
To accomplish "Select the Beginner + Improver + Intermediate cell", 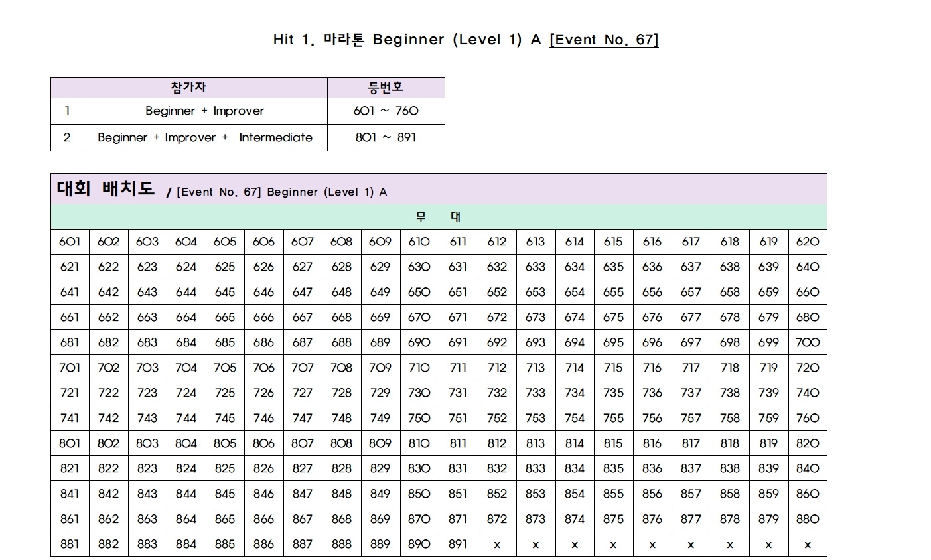I will click(205, 138).
